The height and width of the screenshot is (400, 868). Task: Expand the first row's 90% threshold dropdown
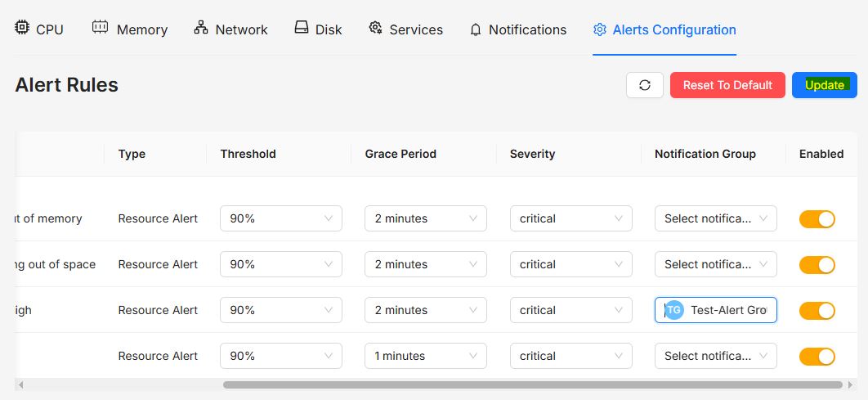click(281, 219)
